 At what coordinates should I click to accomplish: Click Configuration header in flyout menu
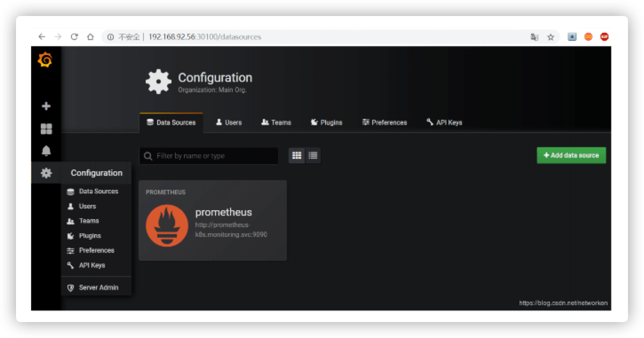coord(96,173)
